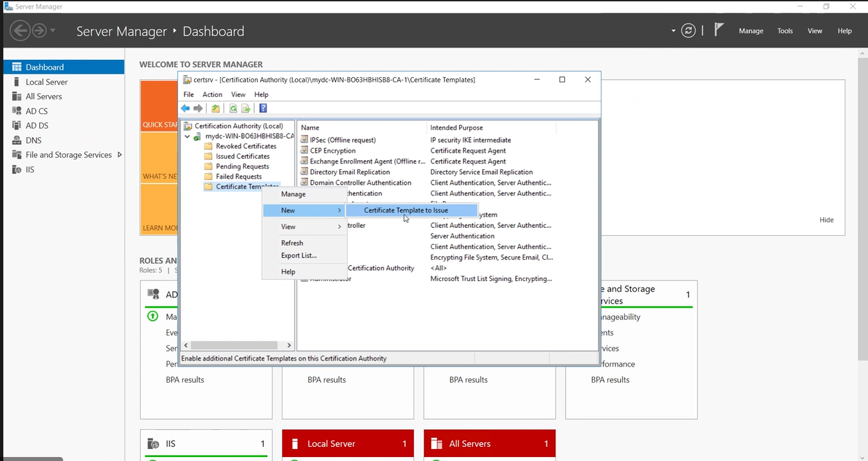Screen dimensions: 868x461
Task: Click the Exchange Enrollment Agent template icon
Action: coord(304,161)
